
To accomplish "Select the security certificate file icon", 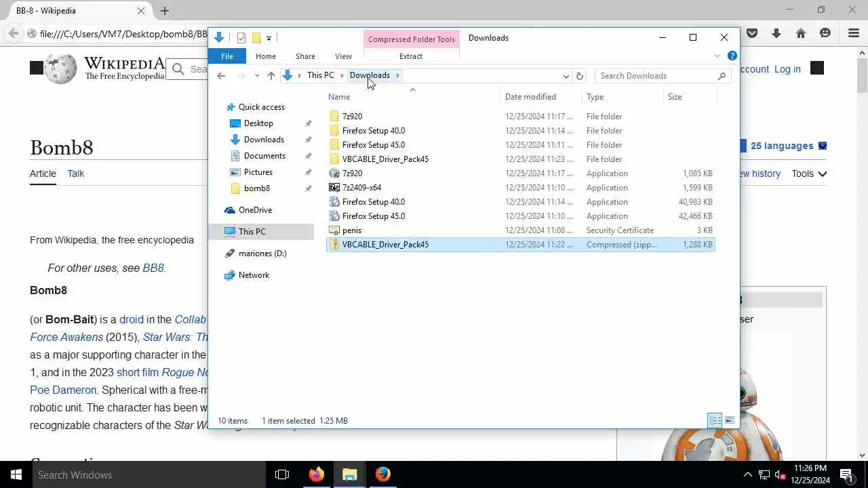I will [x=334, y=230].
